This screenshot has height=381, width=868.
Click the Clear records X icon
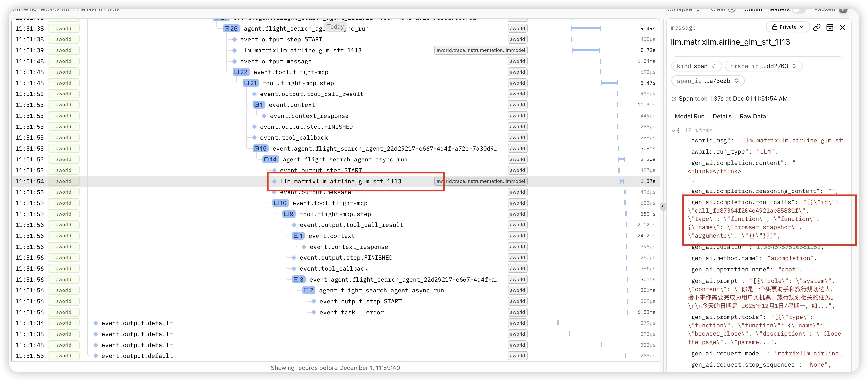[x=732, y=9]
